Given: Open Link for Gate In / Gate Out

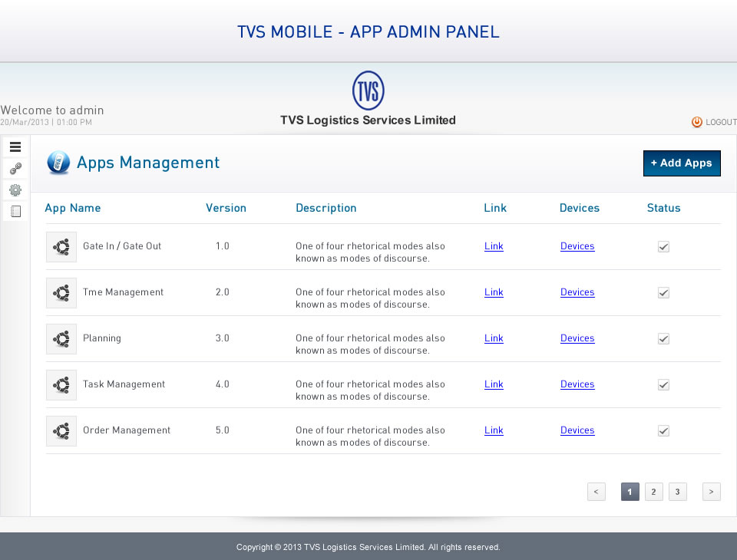Looking at the screenshot, I should pyautogui.click(x=494, y=246).
